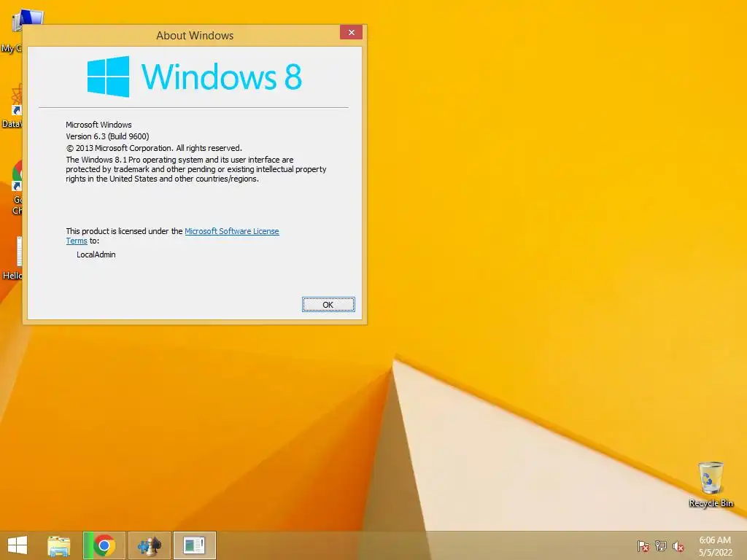This screenshot has width=747, height=560.
Task: Click OK in About Windows dialog
Action: (328, 305)
